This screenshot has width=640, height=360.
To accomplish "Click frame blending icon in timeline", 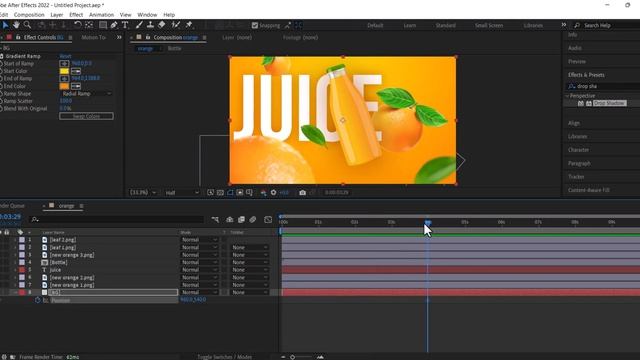I will pyautogui.click(x=241, y=220).
